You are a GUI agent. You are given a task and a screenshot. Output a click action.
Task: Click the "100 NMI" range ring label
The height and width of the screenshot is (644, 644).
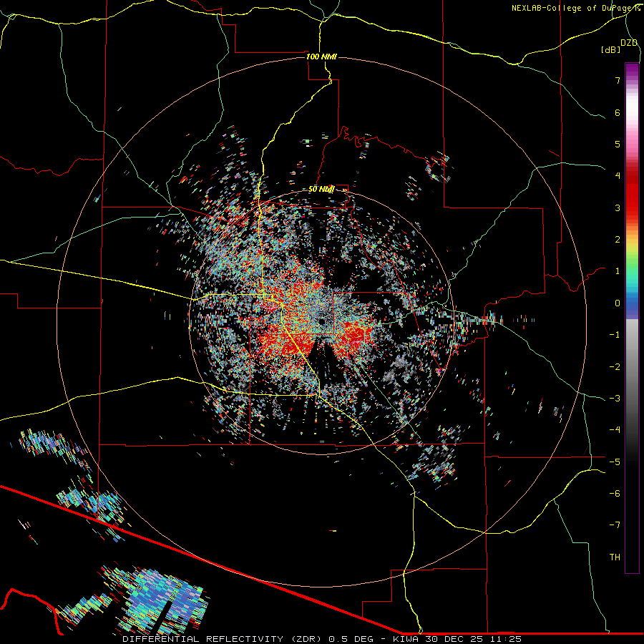tap(321, 57)
